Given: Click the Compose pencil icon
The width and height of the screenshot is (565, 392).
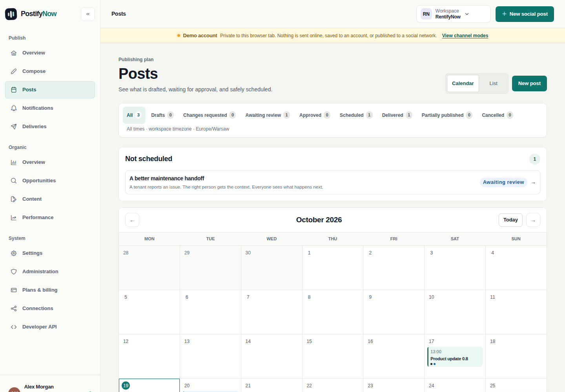Looking at the screenshot, I should point(14,71).
